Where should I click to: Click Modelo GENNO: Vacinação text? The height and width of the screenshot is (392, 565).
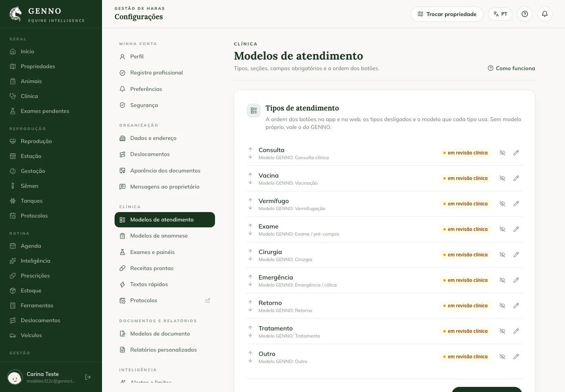tap(288, 183)
